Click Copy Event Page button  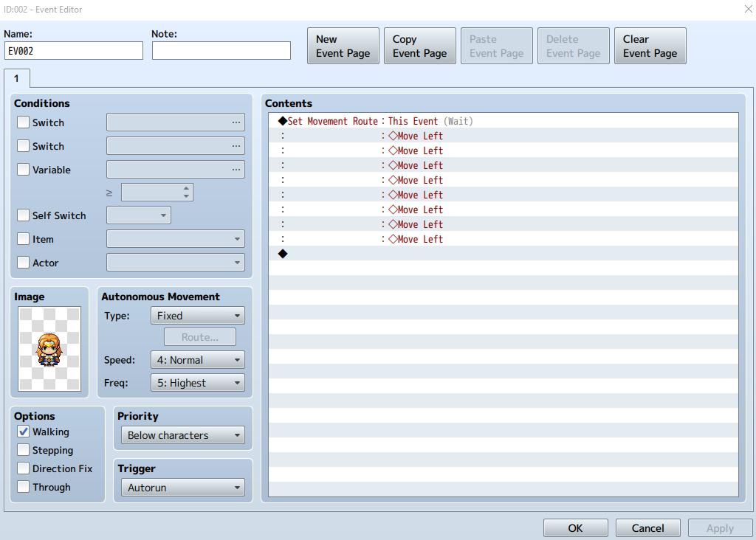(420, 46)
